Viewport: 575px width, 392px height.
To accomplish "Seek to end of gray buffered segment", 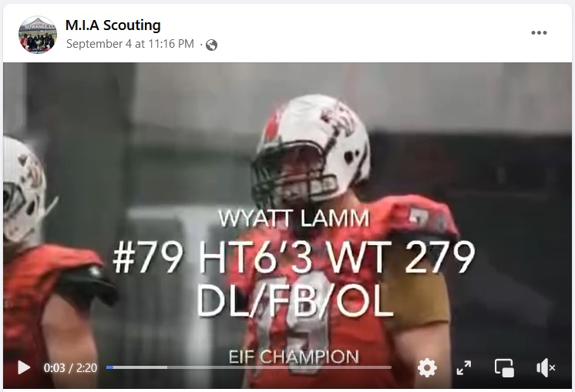I will tap(166, 367).
